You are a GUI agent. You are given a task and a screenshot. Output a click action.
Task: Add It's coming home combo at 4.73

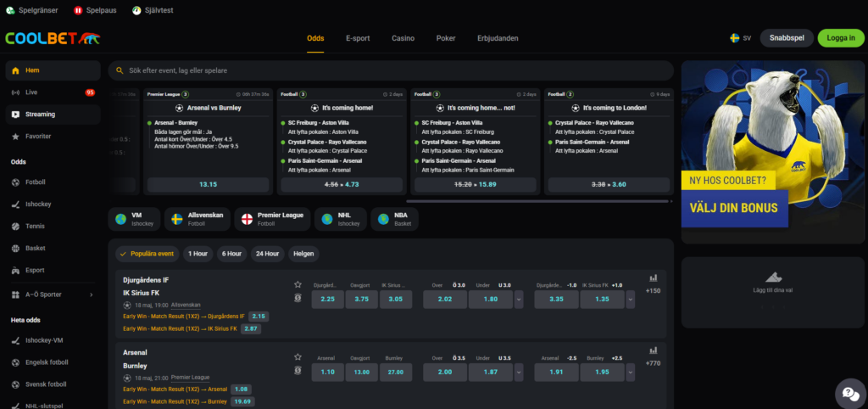tap(342, 184)
